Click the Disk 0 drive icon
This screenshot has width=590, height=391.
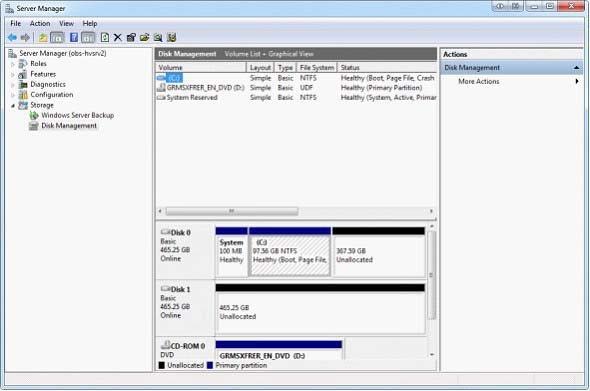click(166, 232)
